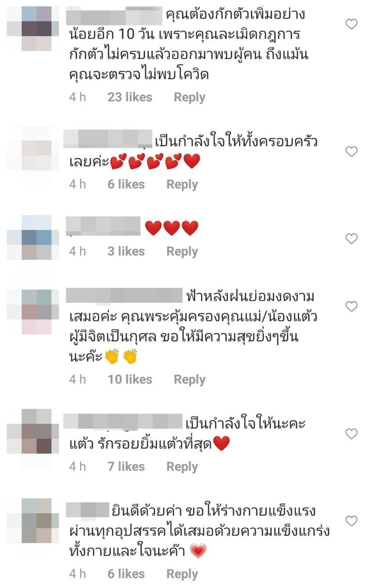381x588 pixels.
Task: Like the comment about 10 days quarantine
Action: tap(351, 24)
